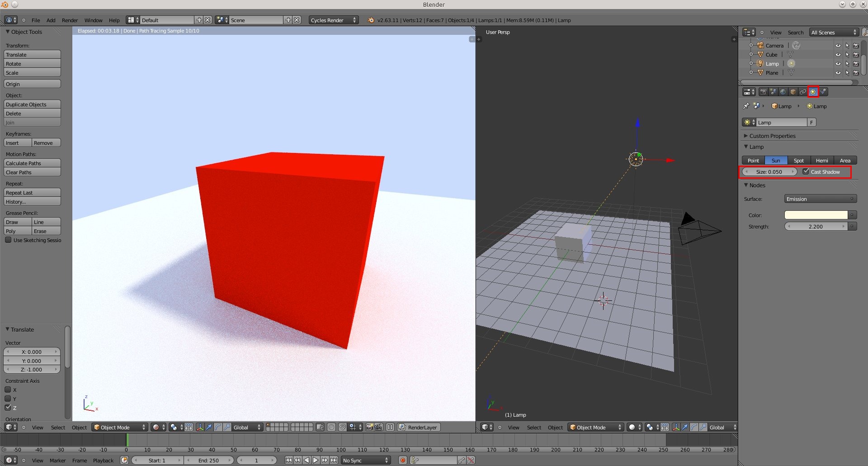
Task: Select the Sun lamp type tab
Action: click(x=776, y=160)
